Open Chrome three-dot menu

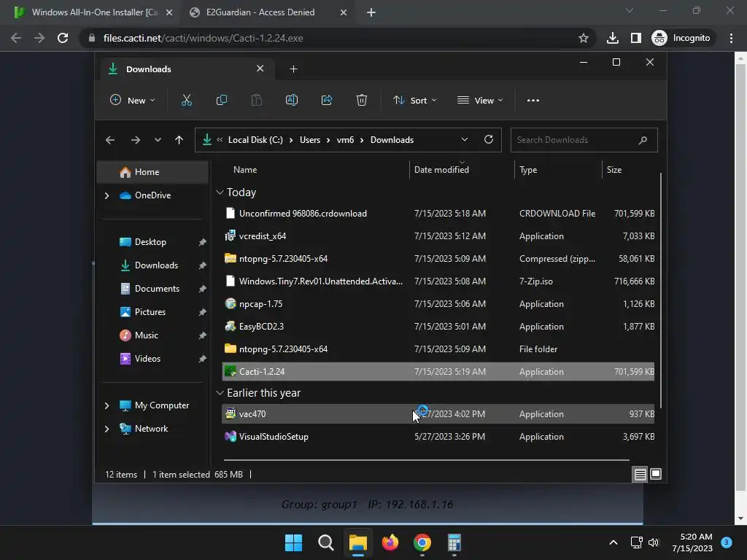point(731,38)
